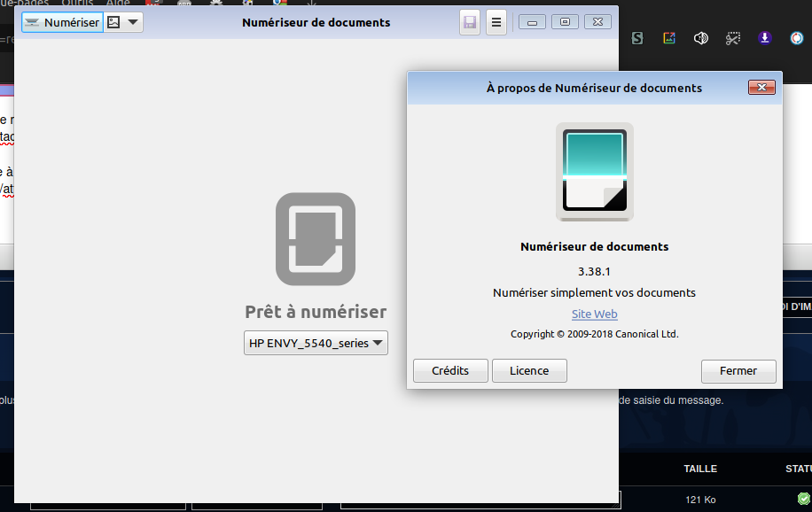Click the purple download tray icon

coord(765,38)
